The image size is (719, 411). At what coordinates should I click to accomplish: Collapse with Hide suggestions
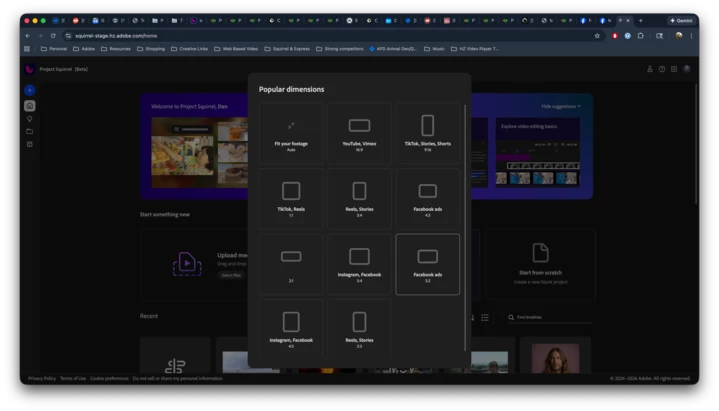[561, 106]
